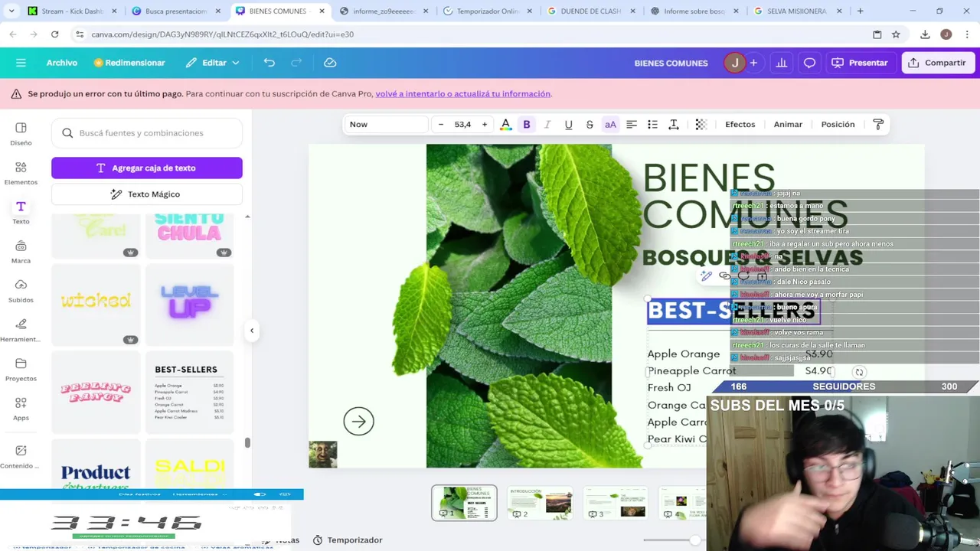Click the Presentar button
Image resolution: width=980 pixels, height=551 pixels.
(x=860, y=63)
